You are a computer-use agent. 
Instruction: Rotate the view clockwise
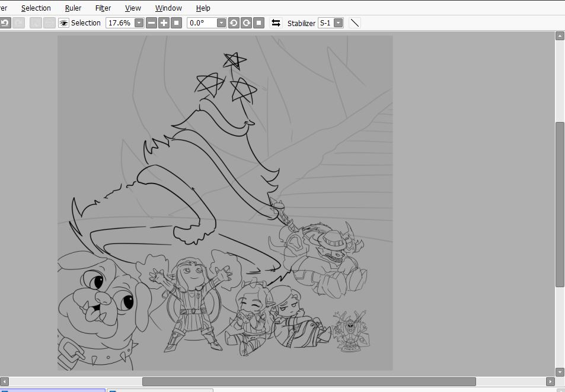tap(247, 23)
